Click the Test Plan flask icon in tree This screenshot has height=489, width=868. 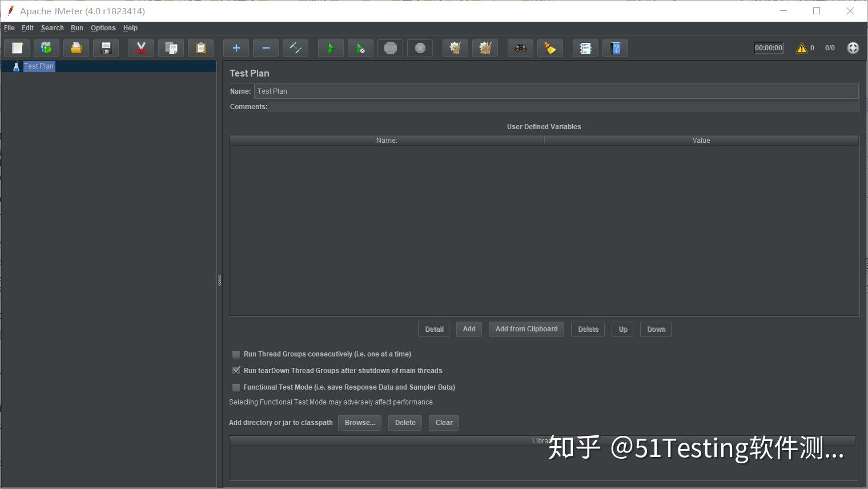16,66
